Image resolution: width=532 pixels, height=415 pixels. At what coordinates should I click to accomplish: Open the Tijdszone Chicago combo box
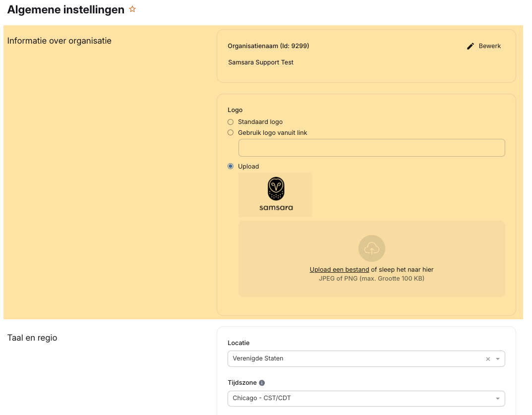click(366, 398)
